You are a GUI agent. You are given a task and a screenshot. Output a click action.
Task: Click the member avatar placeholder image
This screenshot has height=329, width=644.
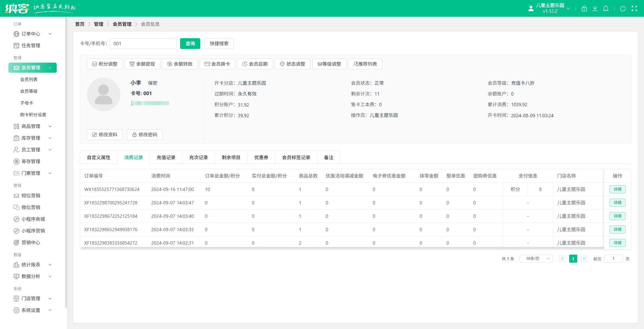[x=103, y=94]
